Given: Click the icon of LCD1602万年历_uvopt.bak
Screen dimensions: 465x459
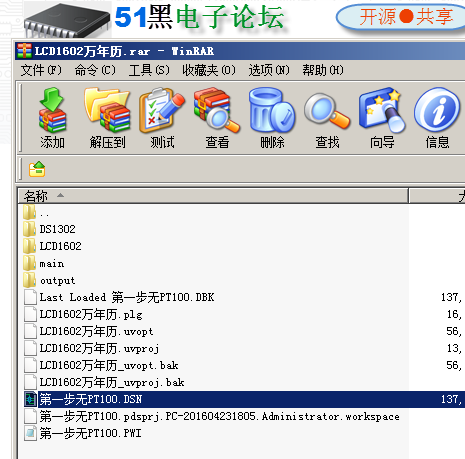Looking at the screenshot, I should (30, 365).
